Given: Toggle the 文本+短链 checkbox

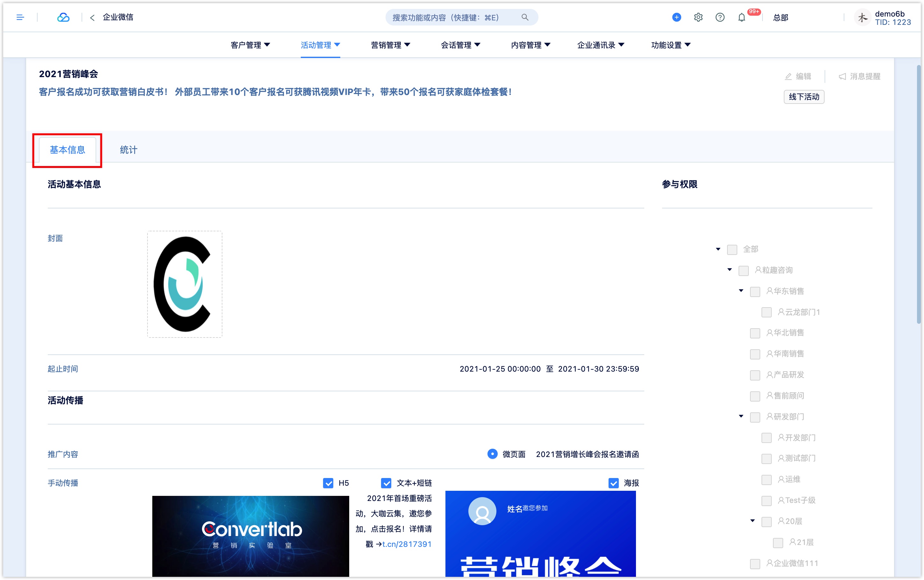Looking at the screenshot, I should tap(386, 483).
